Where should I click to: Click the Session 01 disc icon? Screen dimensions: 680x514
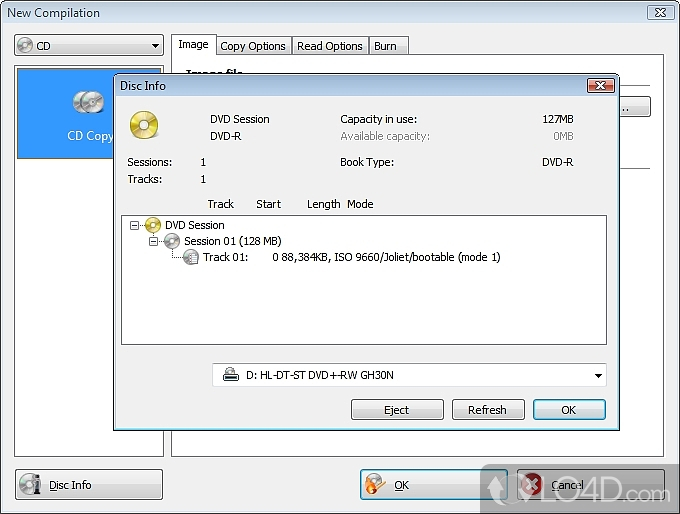click(x=172, y=241)
